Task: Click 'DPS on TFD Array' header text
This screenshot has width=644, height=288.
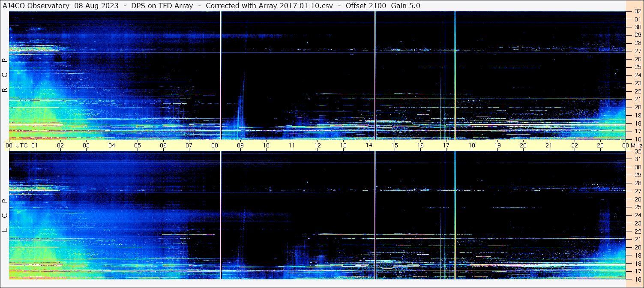Action: [x=162, y=6]
